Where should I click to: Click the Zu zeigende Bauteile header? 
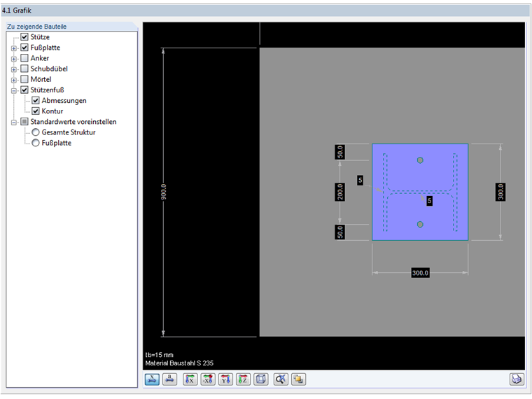pos(36,27)
